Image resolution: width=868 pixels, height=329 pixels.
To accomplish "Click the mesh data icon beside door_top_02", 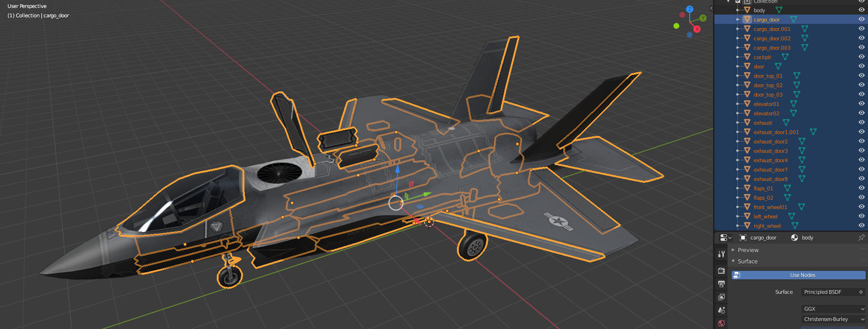I will click(797, 85).
